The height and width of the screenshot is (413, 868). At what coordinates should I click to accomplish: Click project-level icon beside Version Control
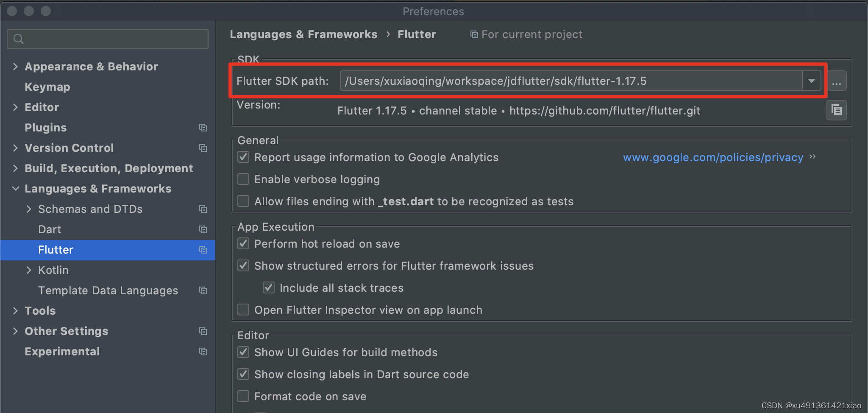203,148
